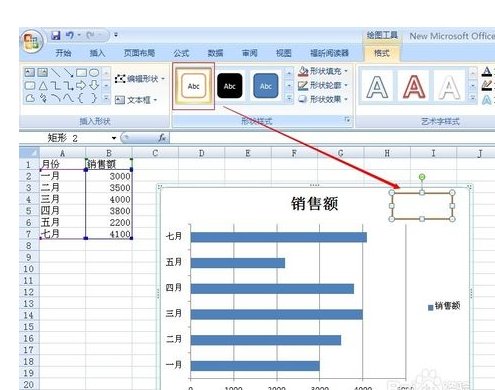The image size is (495, 390).
Task: Click cell B4 containing 4000
Action: pyautogui.click(x=109, y=199)
